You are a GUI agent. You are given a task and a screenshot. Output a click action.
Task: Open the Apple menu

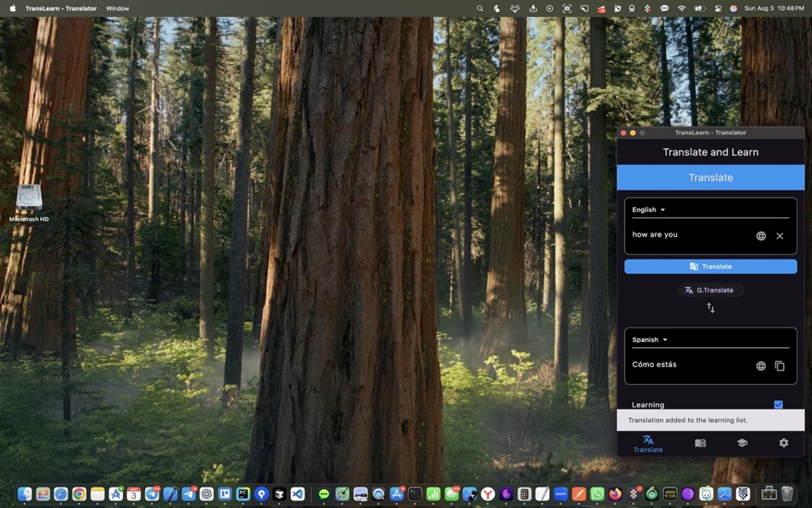tap(13, 9)
